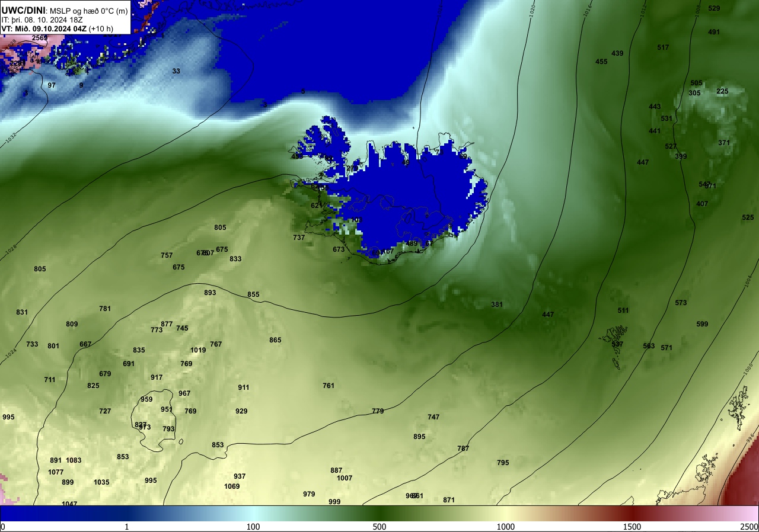Screen dimensions: 759x532
Task: Click the height value 779
Action: pyautogui.click(x=378, y=411)
